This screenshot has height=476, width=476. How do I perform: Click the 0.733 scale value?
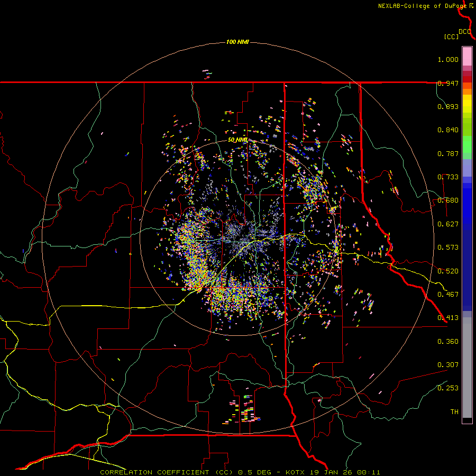point(448,177)
